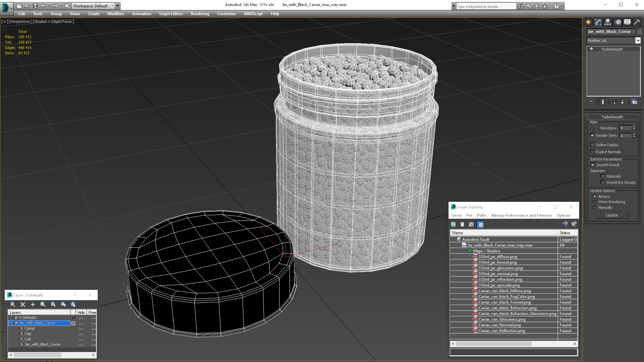Click Make Unique icon below modifier stack
Viewport: 644px width, 362px height.
[x=614, y=102]
